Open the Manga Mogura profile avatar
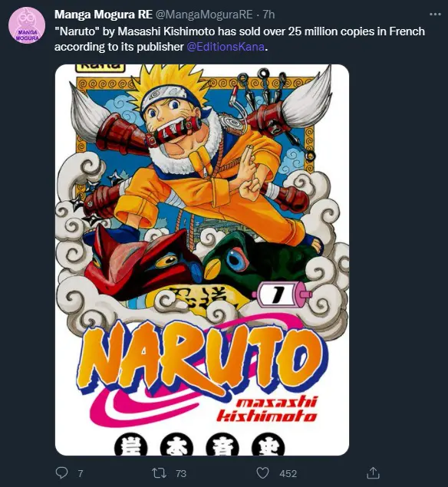This screenshot has height=487, width=448. pos(27,25)
